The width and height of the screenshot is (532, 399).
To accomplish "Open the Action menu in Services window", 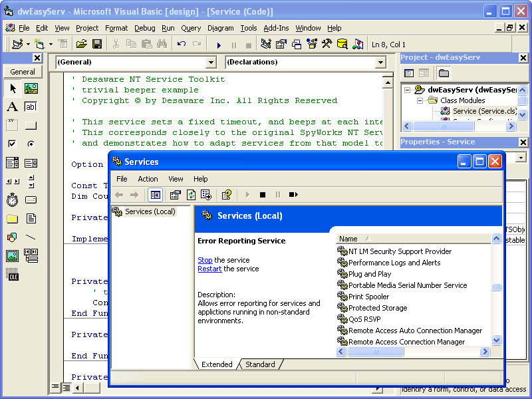I will (x=148, y=179).
